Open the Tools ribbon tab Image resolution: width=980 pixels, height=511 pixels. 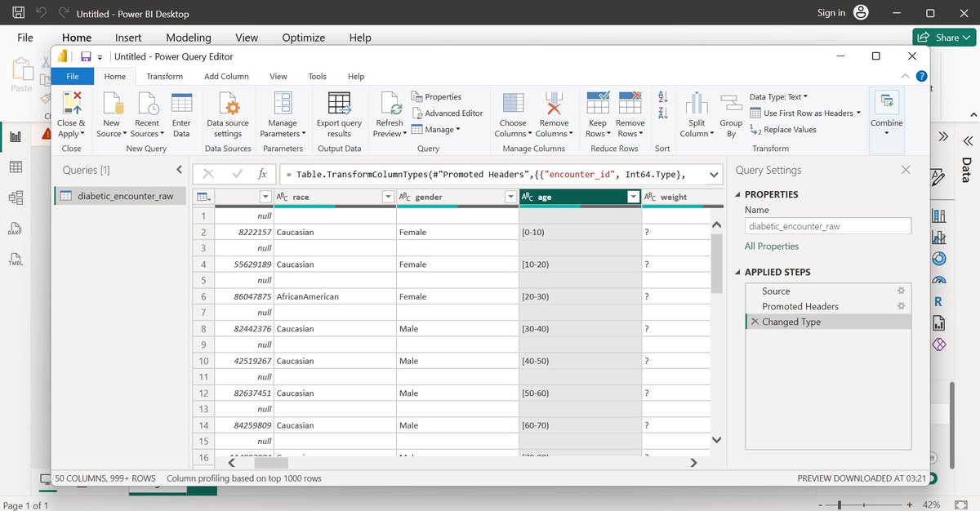[317, 76]
